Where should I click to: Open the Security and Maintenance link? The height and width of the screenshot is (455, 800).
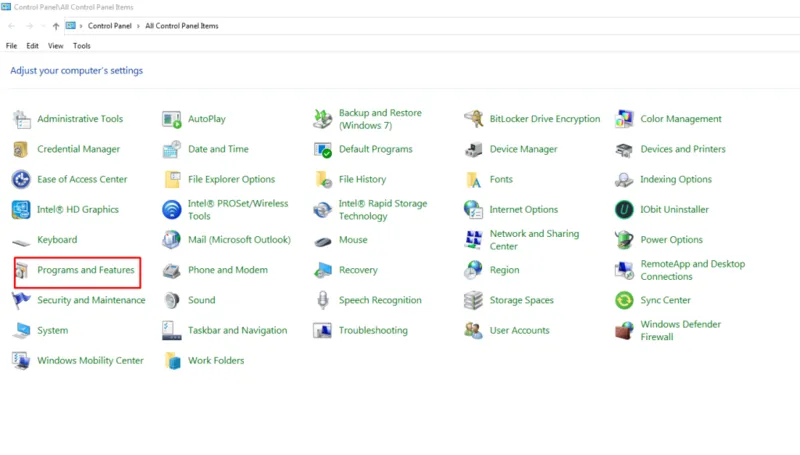pos(91,300)
